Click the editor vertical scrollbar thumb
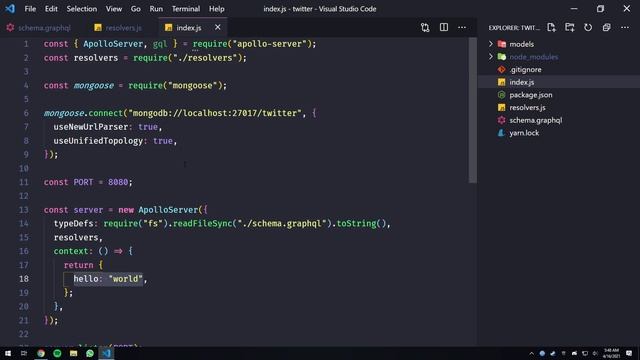Screen dimensions: 640x360 (x=473, y=110)
